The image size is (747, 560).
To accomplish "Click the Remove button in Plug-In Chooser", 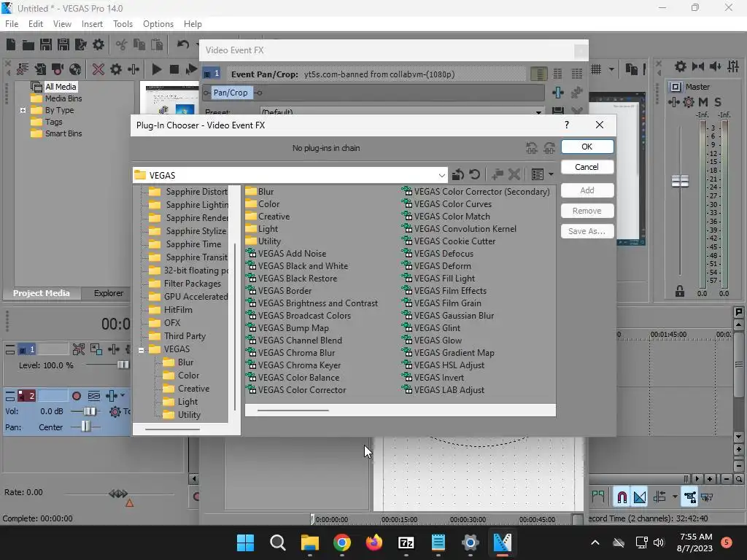I will [x=587, y=211].
